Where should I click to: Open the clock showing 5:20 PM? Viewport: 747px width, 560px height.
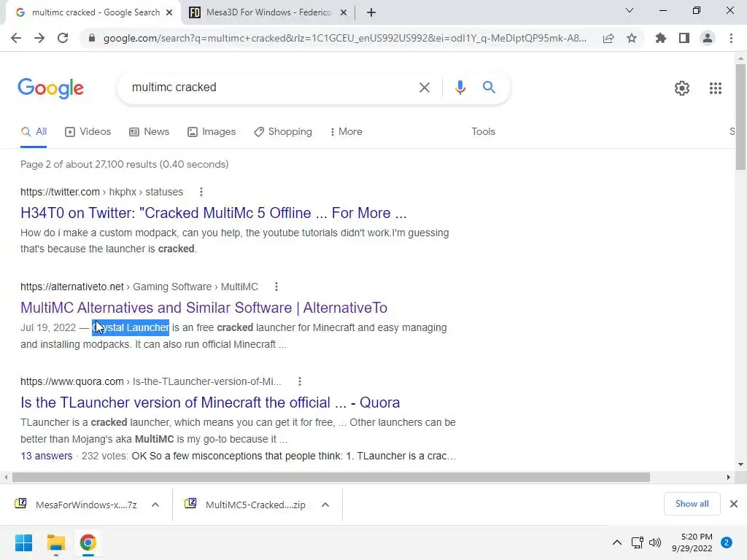(x=692, y=542)
